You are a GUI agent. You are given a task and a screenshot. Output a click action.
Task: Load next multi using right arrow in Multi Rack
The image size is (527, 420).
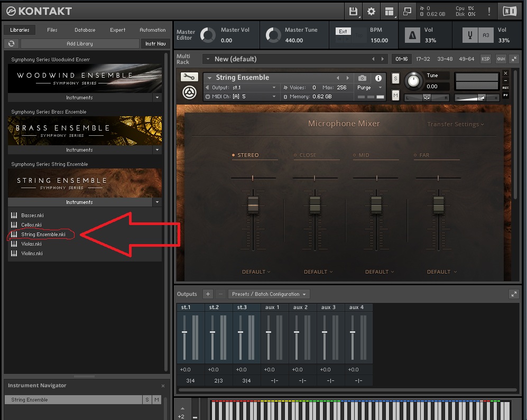point(383,59)
